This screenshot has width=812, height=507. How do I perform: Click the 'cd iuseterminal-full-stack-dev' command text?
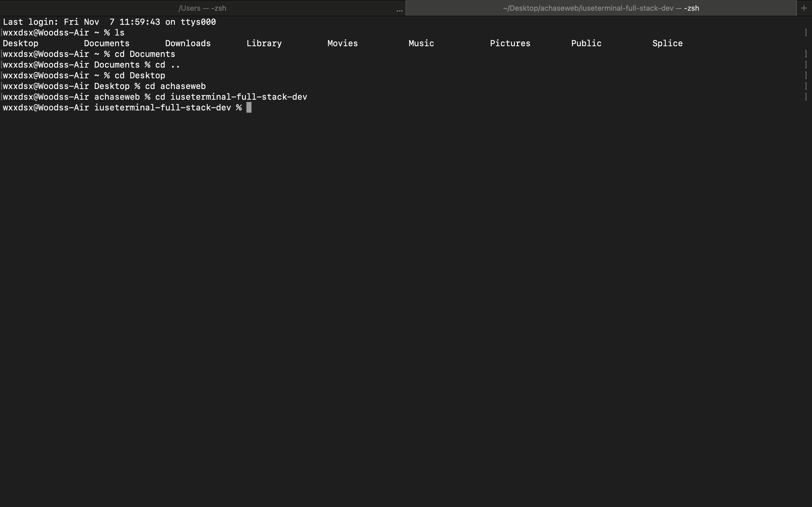(x=231, y=97)
